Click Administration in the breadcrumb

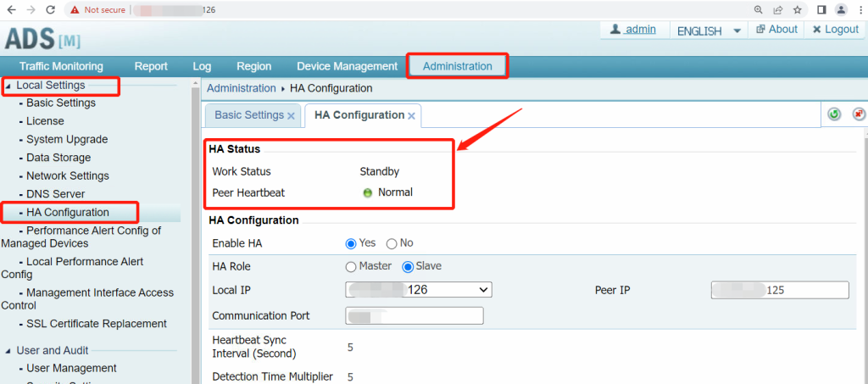pyautogui.click(x=242, y=88)
